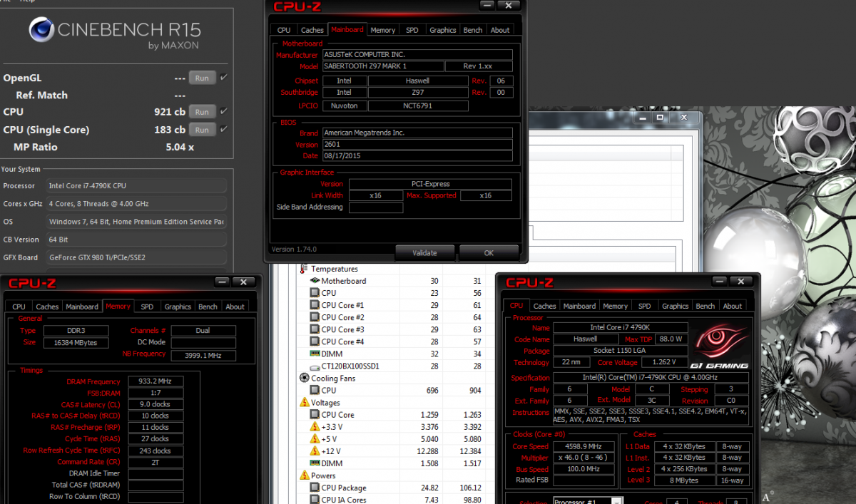The height and width of the screenshot is (504, 856).
Task: Click the Level 3 cache 8 MBytes field
Action: tap(684, 480)
